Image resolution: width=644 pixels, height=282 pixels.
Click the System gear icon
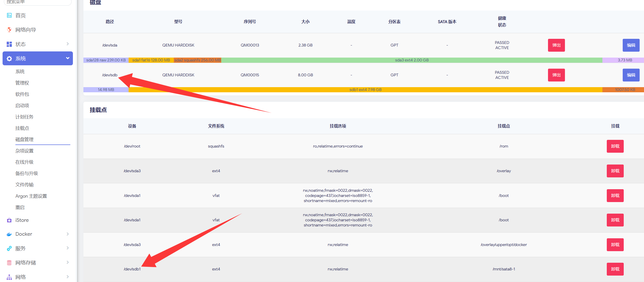pyautogui.click(x=9, y=59)
